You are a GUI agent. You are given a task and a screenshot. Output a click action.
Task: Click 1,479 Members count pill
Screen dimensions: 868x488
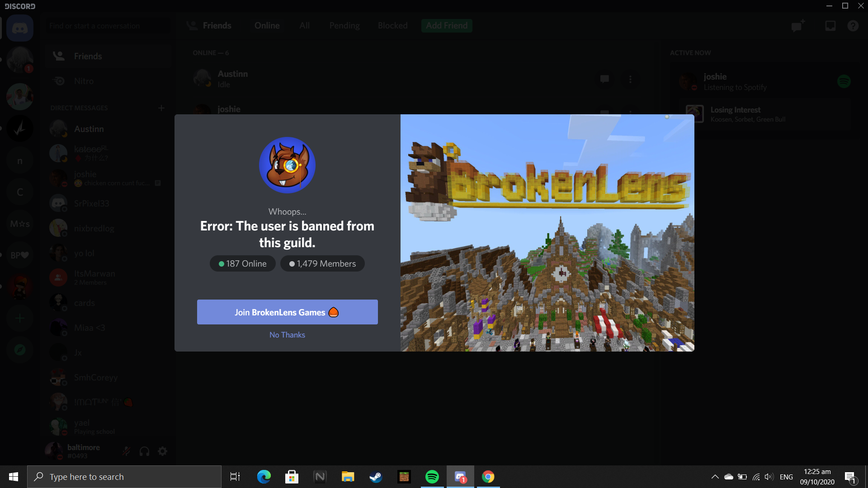coord(322,263)
